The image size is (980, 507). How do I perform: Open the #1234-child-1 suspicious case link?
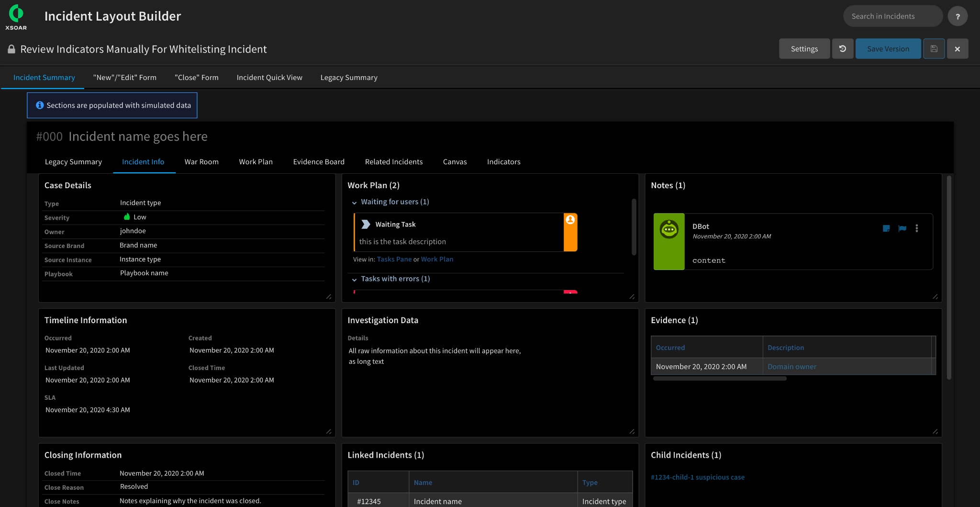tap(698, 477)
